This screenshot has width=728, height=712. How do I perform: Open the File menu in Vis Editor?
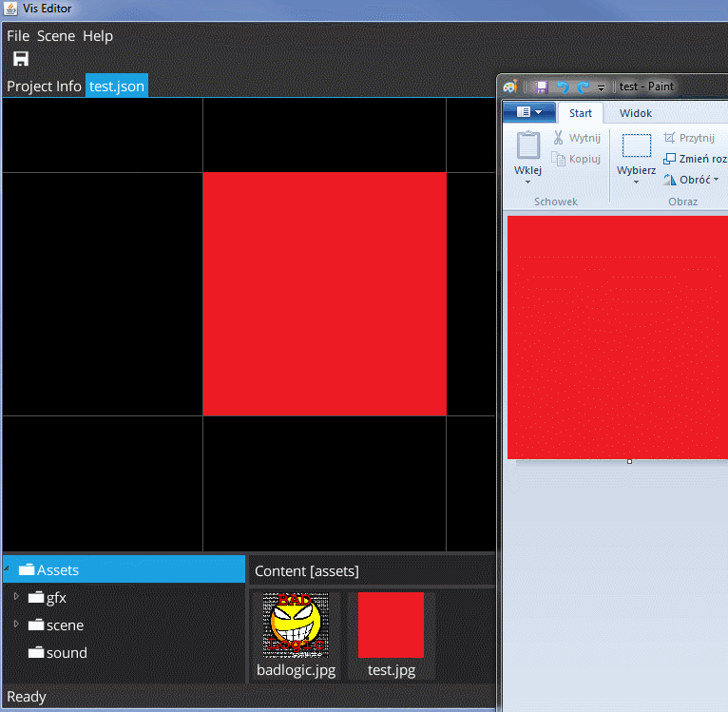(18, 36)
